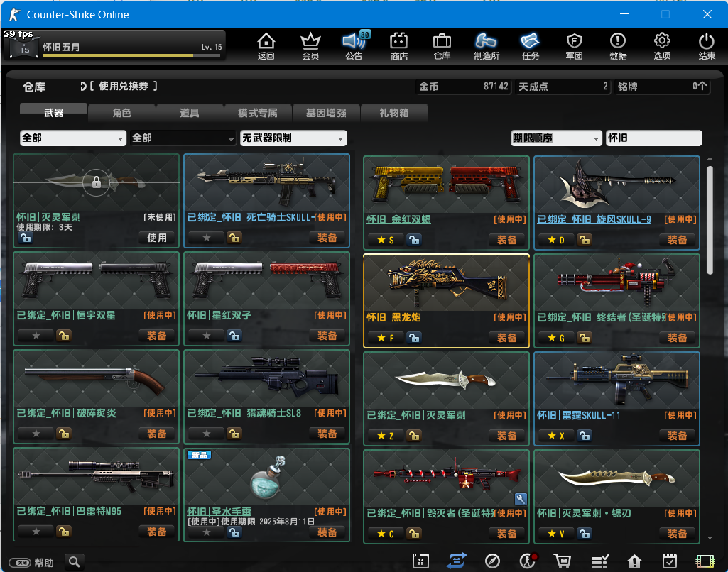This screenshot has width=728, height=572.
Task: Open the 商店 shop icon
Action: coord(399,46)
